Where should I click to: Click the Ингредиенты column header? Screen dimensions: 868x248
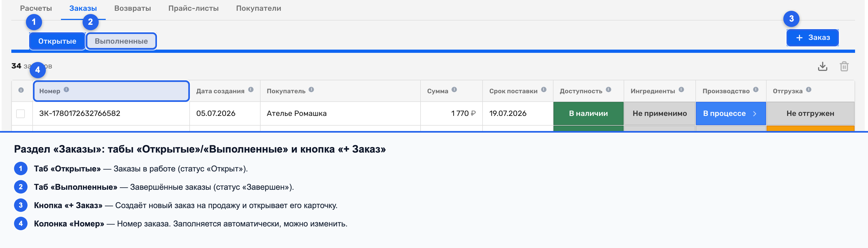click(x=660, y=91)
